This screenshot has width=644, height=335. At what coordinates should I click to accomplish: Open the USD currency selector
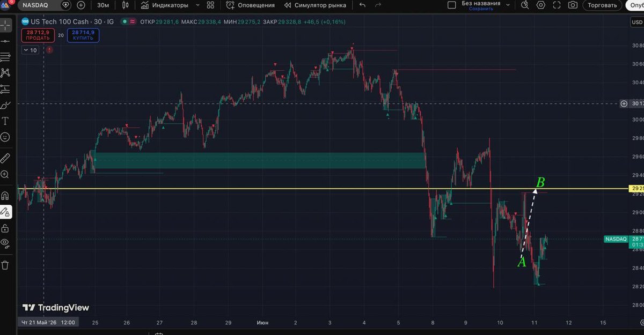[636, 22]
